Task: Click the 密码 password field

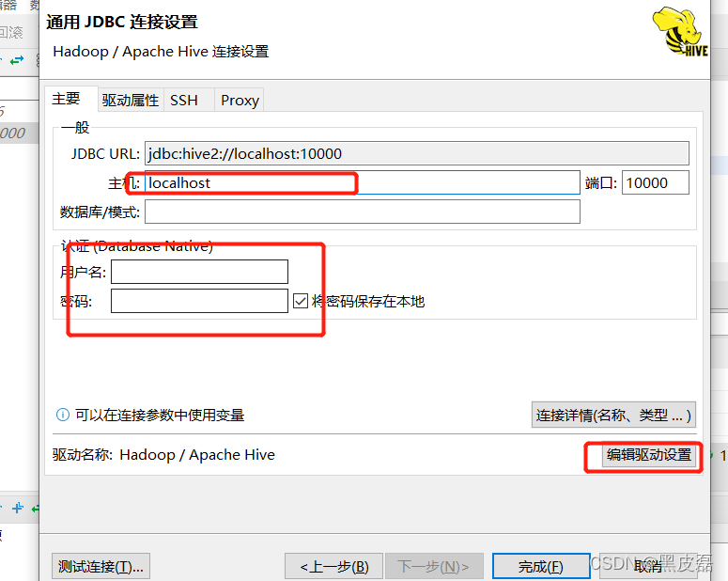Action: click(199, 301)
